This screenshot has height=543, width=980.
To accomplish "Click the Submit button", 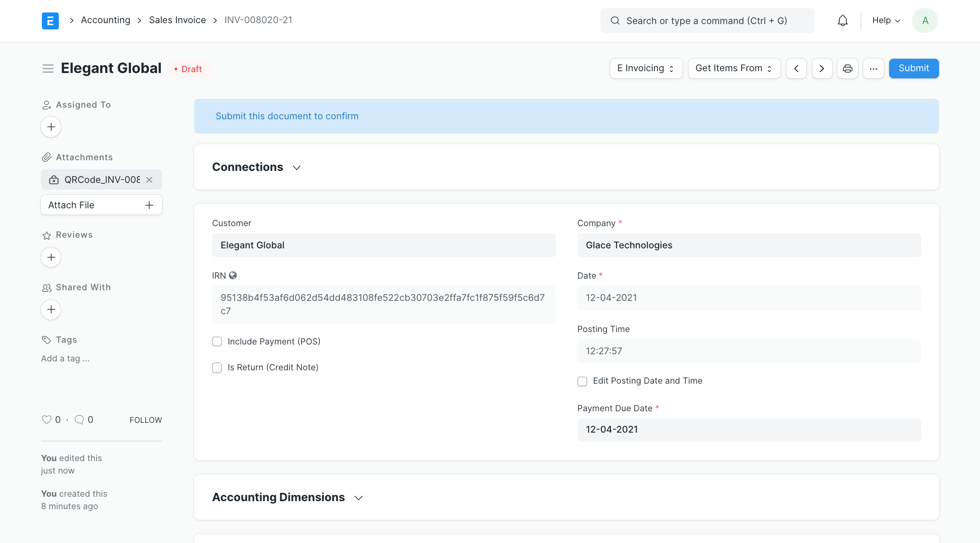I will tap(913, 69).
